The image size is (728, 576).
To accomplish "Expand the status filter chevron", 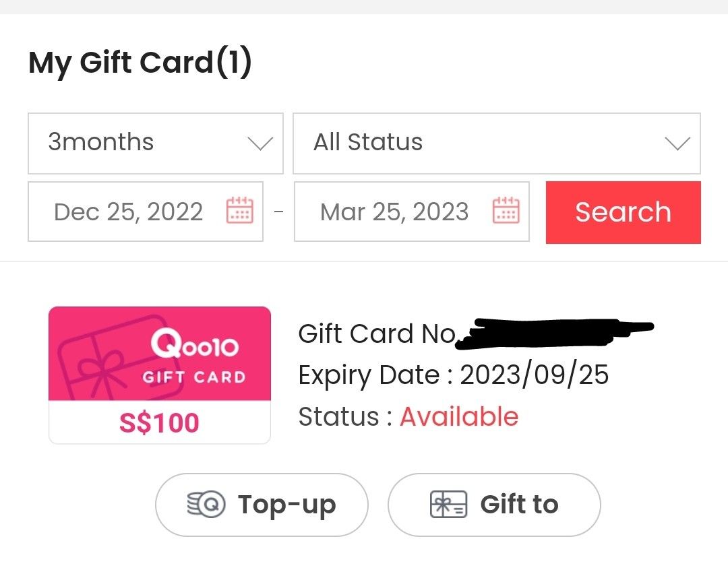I will pyautogui.click(x=678, y=143).
